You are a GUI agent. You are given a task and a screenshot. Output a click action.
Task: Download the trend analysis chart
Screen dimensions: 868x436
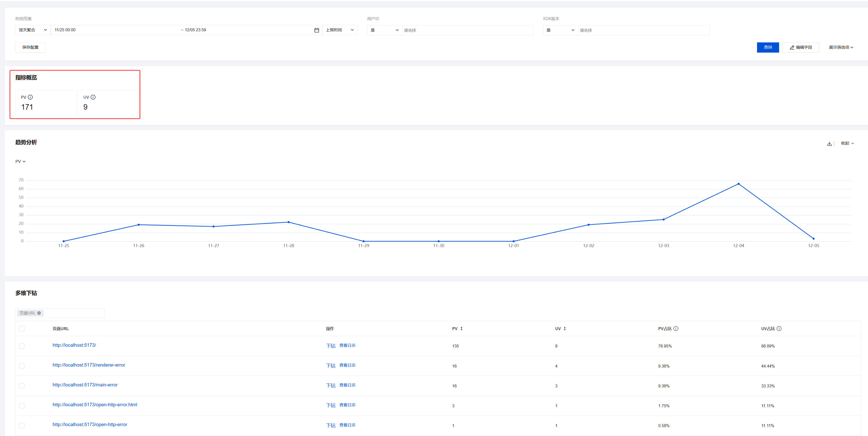click(x=829, y=144)
